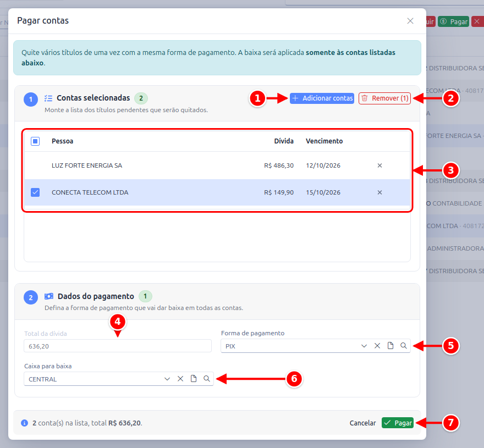The image size is (484, 448).
Task: Click the ADMINISTRADORA row in background list
Action: pos(455,248)
